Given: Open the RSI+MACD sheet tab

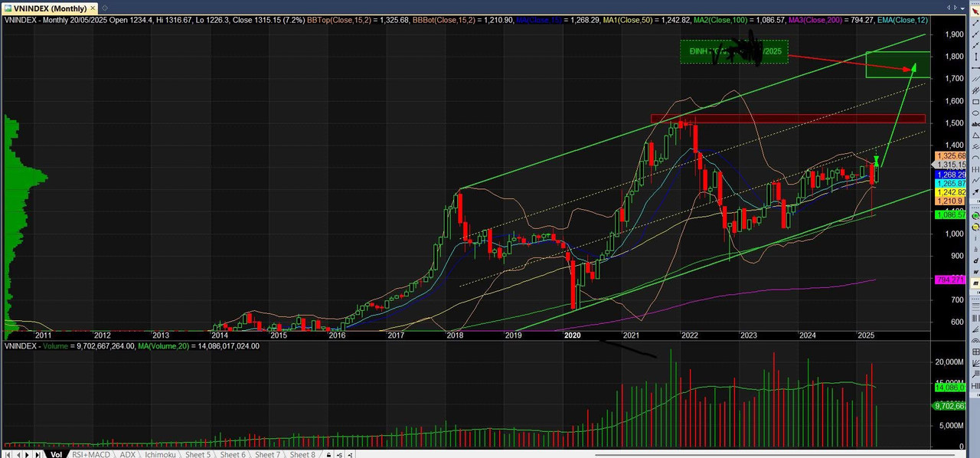Looking at the screenshot, I should 91,454.
